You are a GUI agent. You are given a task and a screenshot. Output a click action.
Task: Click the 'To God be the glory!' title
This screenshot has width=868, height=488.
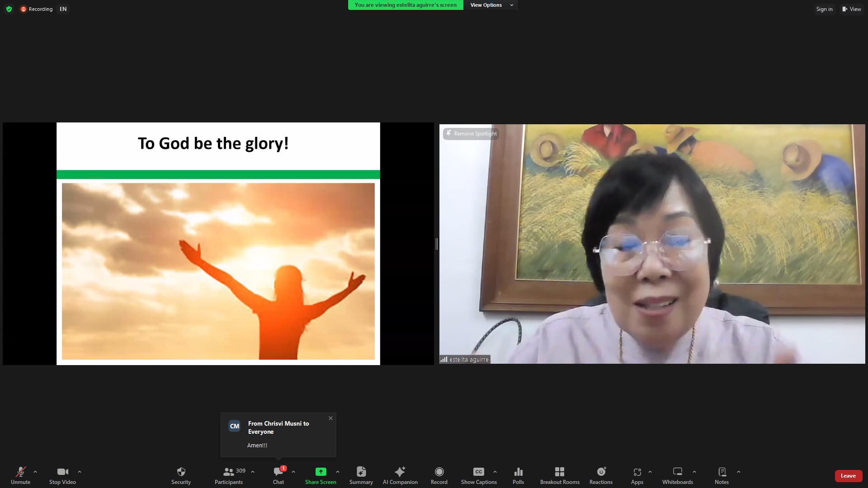pos(213,144)
